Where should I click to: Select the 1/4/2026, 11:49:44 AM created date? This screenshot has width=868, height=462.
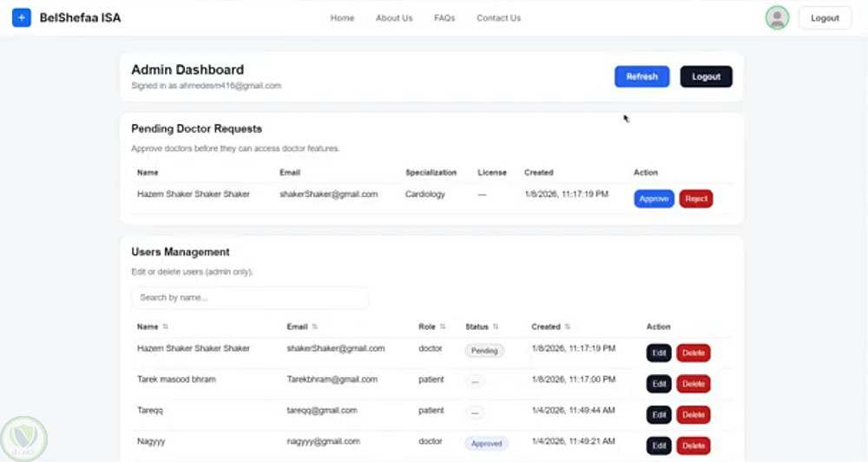573,411
